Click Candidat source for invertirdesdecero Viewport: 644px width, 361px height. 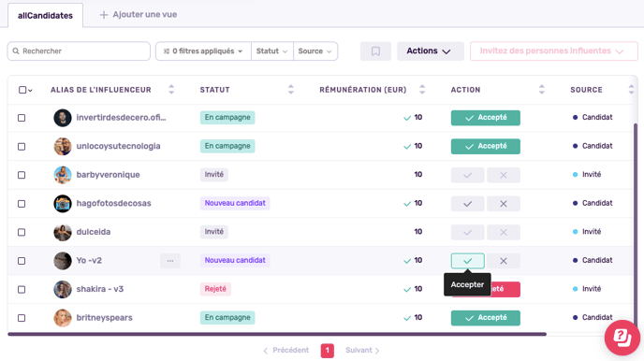tap(593, 117)
